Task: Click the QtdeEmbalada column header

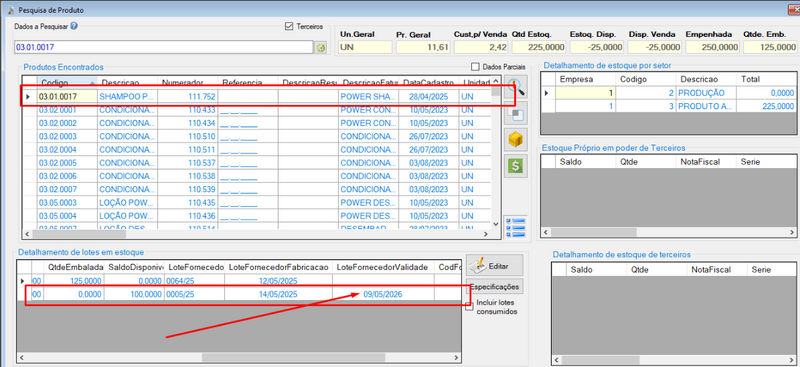Action: click(x=75, y=267)
